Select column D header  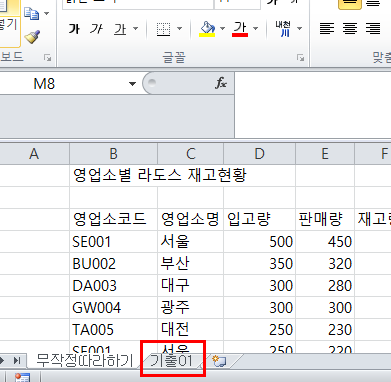(x=259, y=154)
